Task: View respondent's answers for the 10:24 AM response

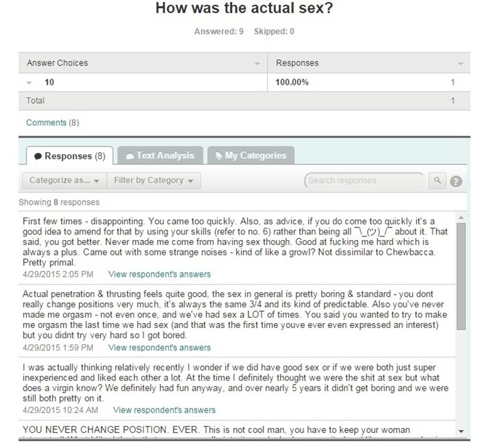Action: [164, 410]
